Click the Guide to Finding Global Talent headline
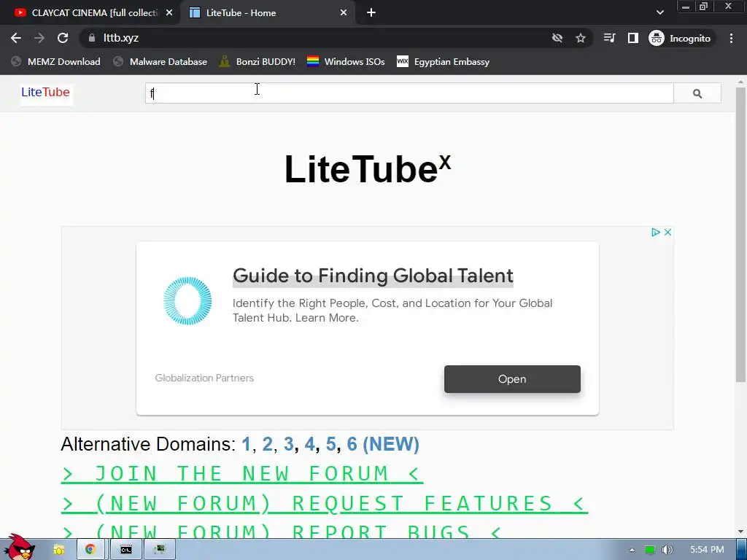 [373, 276]
